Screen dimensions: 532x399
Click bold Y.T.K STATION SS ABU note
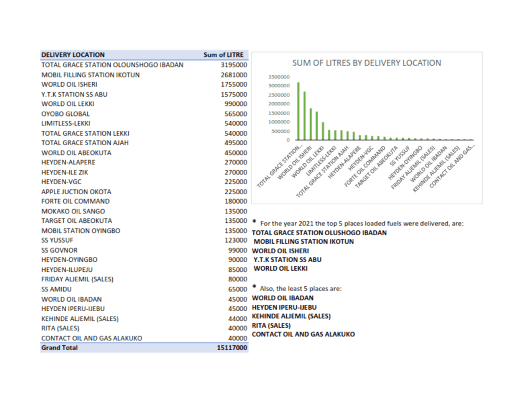tap(287, 260)
